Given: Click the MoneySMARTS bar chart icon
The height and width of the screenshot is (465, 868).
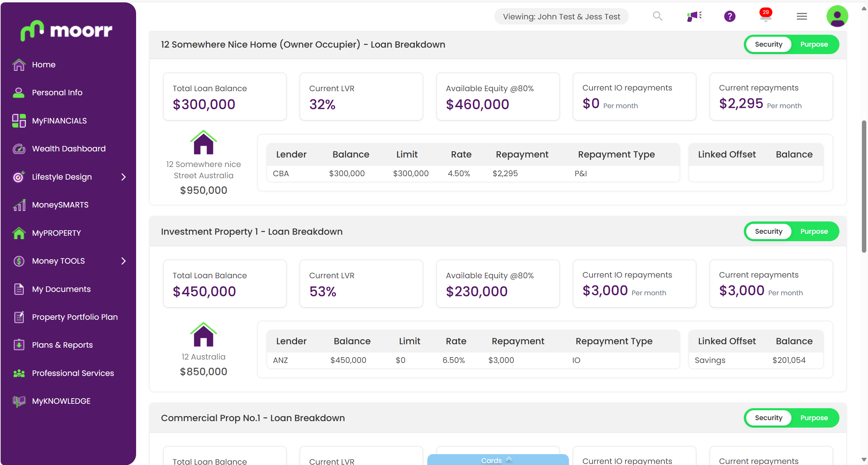Looking at the screenshot, I should click(x=19, y=205).
